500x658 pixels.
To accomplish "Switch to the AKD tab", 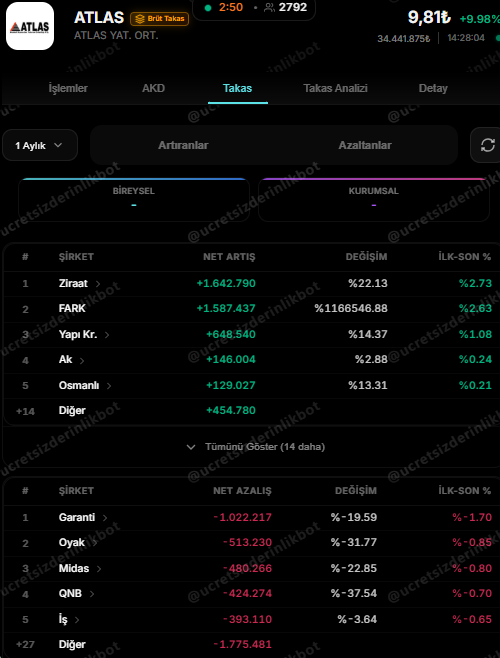I will point(153,88).
